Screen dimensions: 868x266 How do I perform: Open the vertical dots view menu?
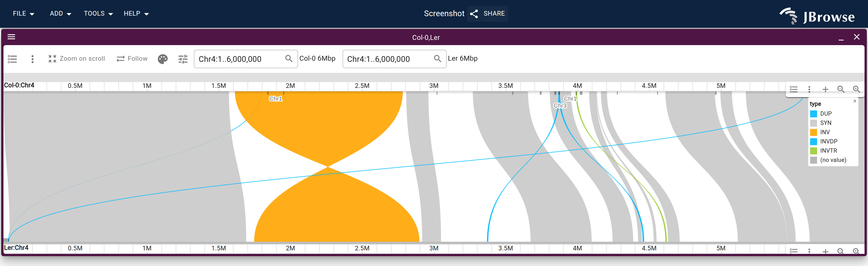coord(32,59)
